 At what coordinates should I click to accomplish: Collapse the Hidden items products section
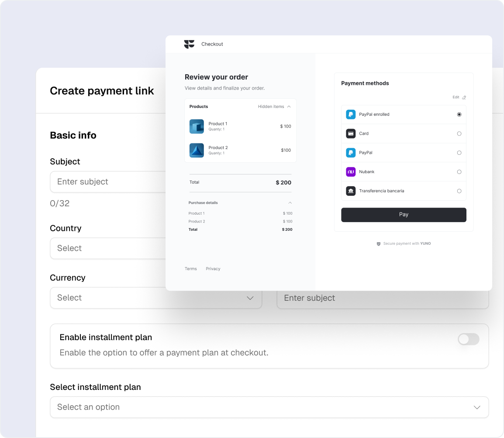(x=289, y=107)
